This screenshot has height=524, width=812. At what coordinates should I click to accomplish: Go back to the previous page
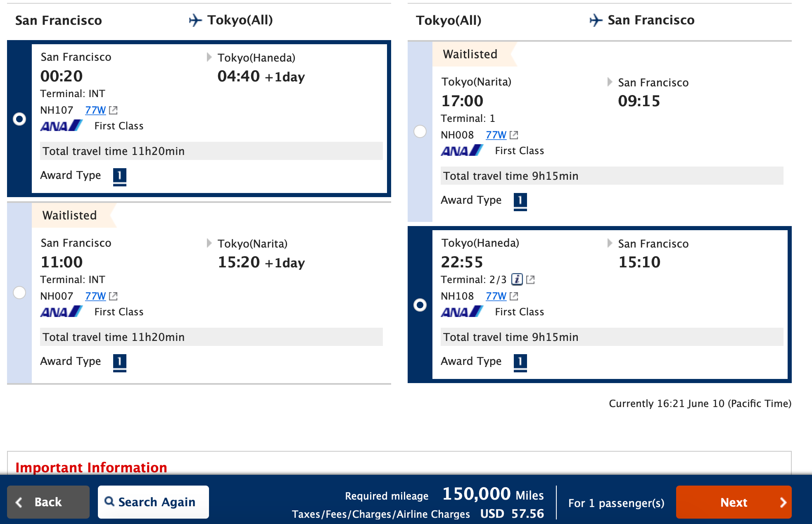(48, 502)
